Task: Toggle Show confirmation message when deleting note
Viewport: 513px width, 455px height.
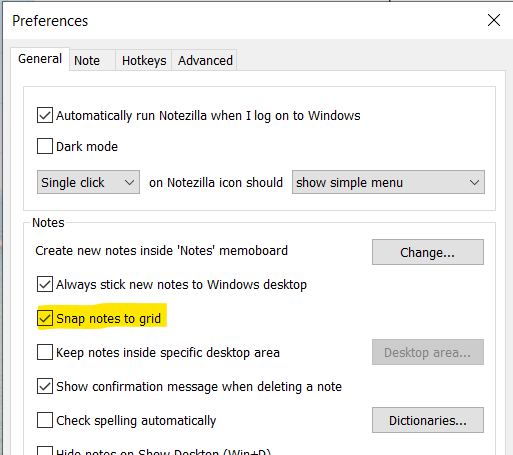Action: coord(45,386)
